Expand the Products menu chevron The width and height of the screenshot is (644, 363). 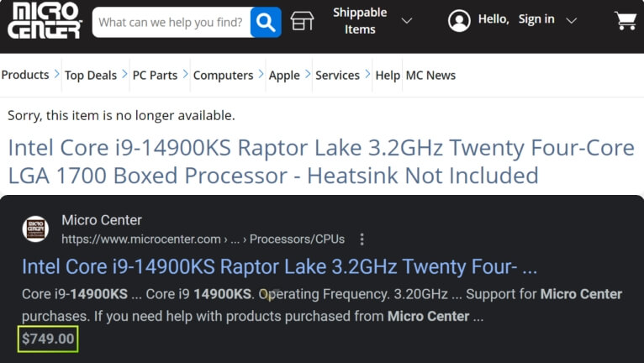(56, 75)
